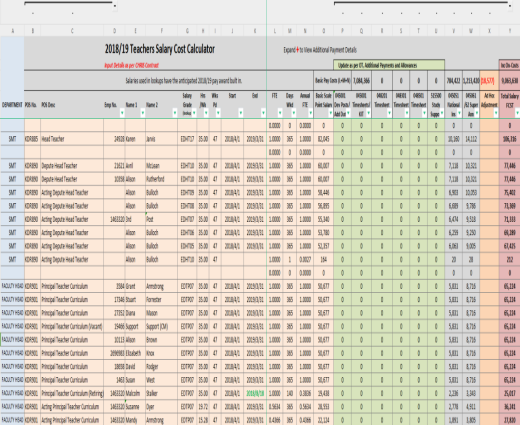Select column Y header

[510, 31]
